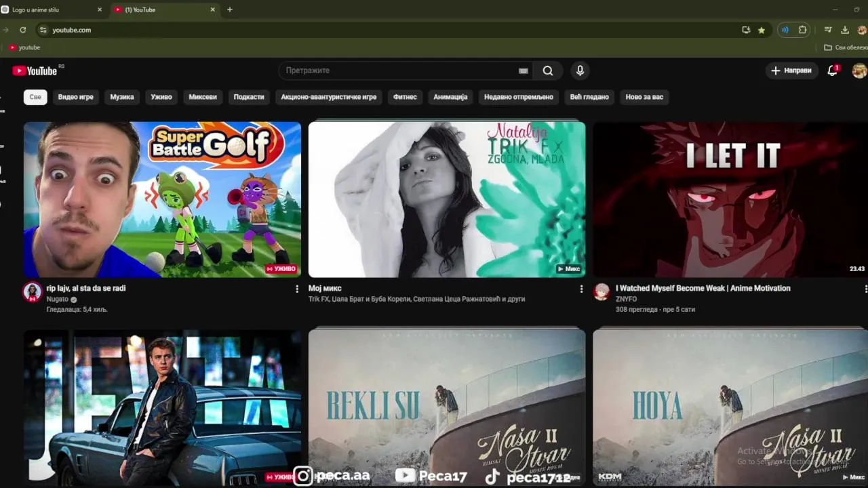
Task: Switch to the 'Logo u anime stilu' browser tab
Action: [52, 9]
